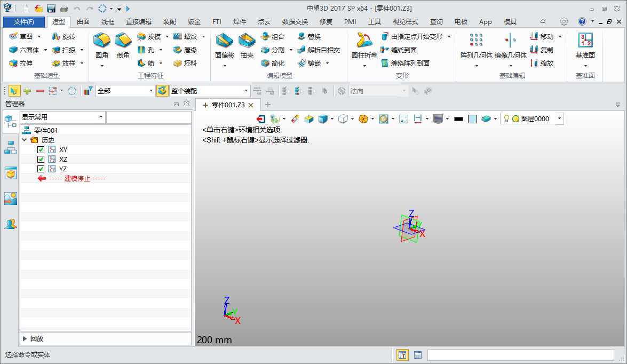Click the manager search input field
The height and width of the screenshot is (364, 627).
[149, 117]
